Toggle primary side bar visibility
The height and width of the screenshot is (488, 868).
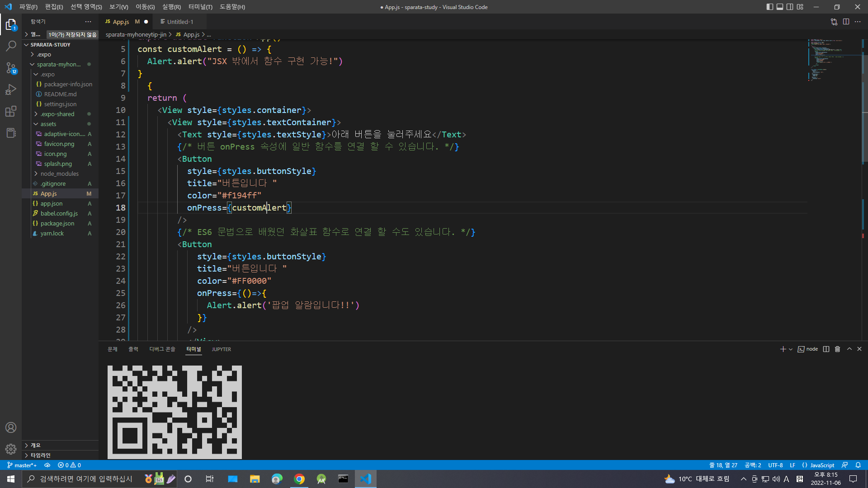[x=770, y=7]
